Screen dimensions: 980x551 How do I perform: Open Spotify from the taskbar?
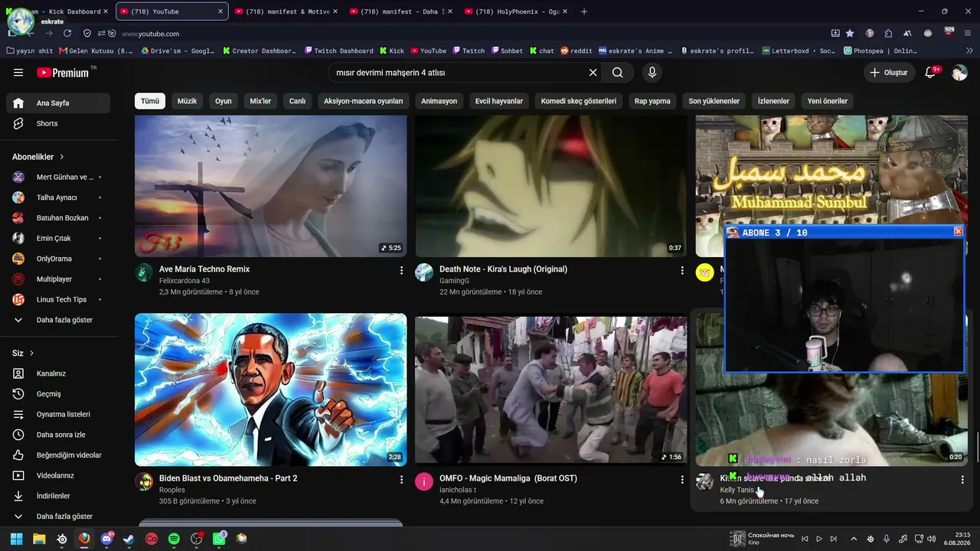click(174, 539)
